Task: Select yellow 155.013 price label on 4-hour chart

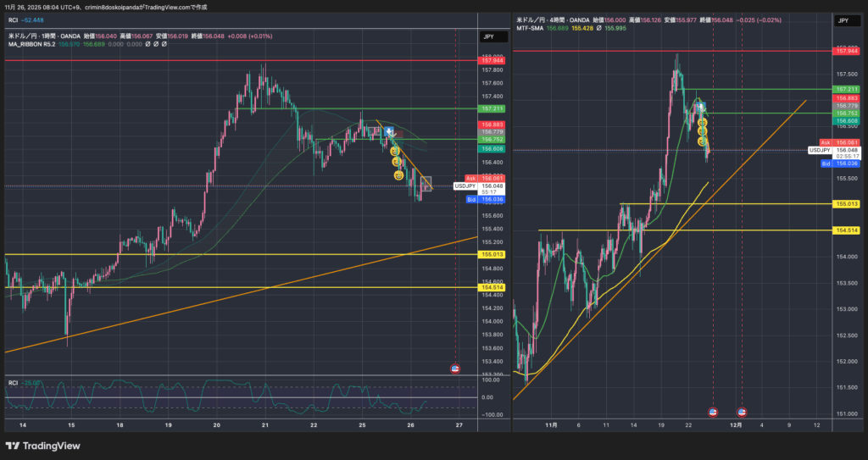Action: coord(846,204)
